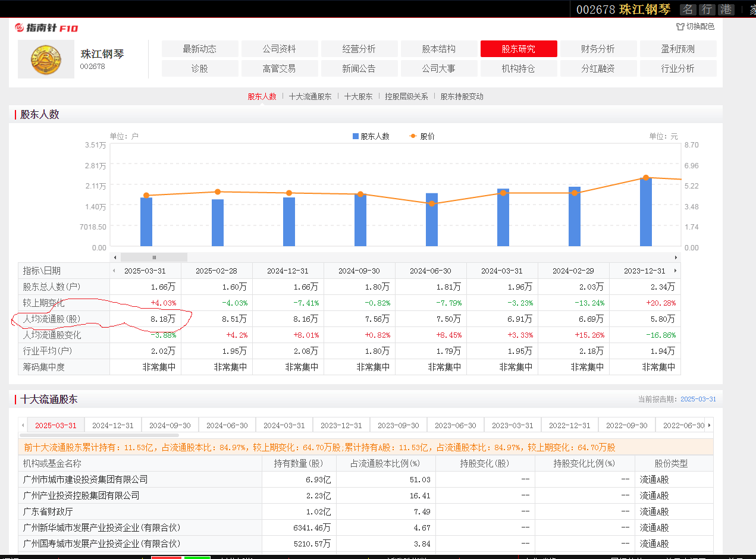Click the 港 badge in the title bar
This screenshot has width=756, height=559.
coord(726,10)
